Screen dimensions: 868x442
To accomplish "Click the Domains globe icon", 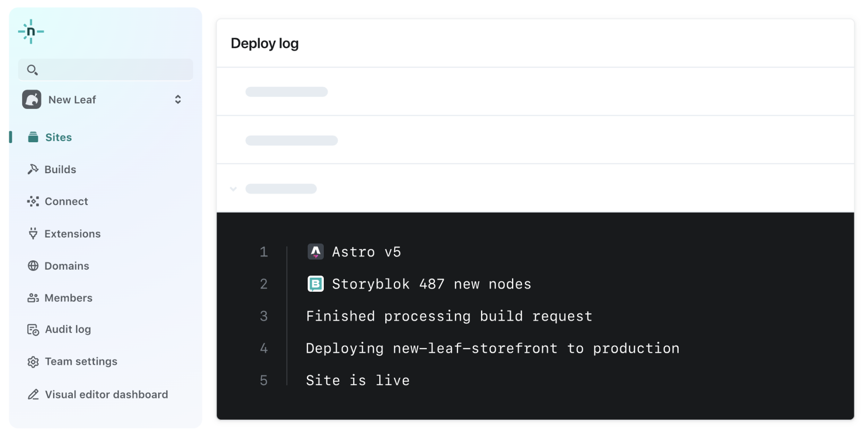I will point(33,265).
